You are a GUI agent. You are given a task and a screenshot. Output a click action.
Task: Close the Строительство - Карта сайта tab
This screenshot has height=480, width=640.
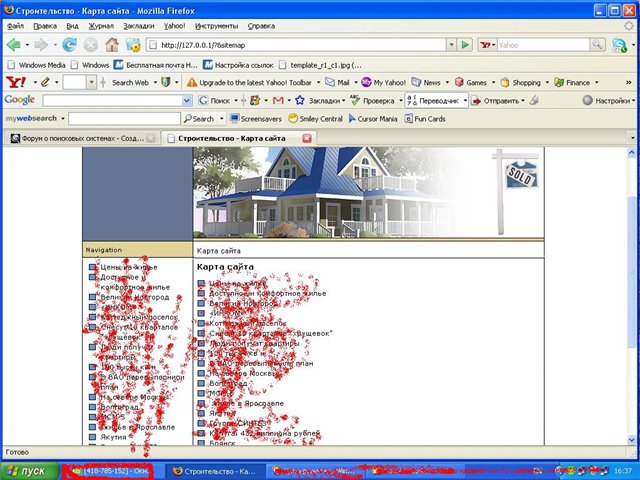click(307, 138)
